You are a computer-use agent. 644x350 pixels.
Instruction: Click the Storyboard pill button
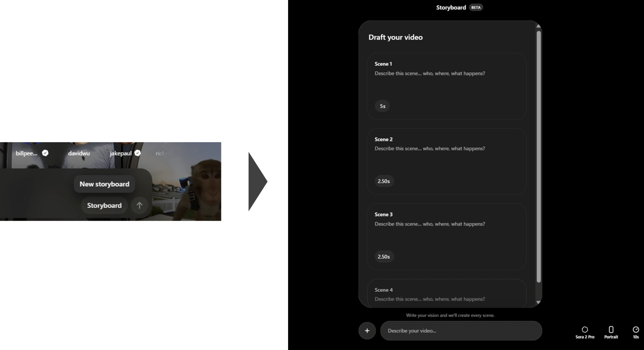[x=104, y=205]
